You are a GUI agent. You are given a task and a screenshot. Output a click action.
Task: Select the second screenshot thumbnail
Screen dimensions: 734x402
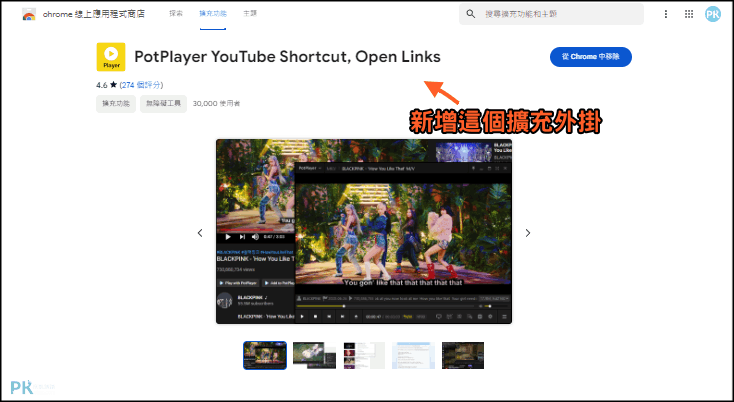coord(315,355)
